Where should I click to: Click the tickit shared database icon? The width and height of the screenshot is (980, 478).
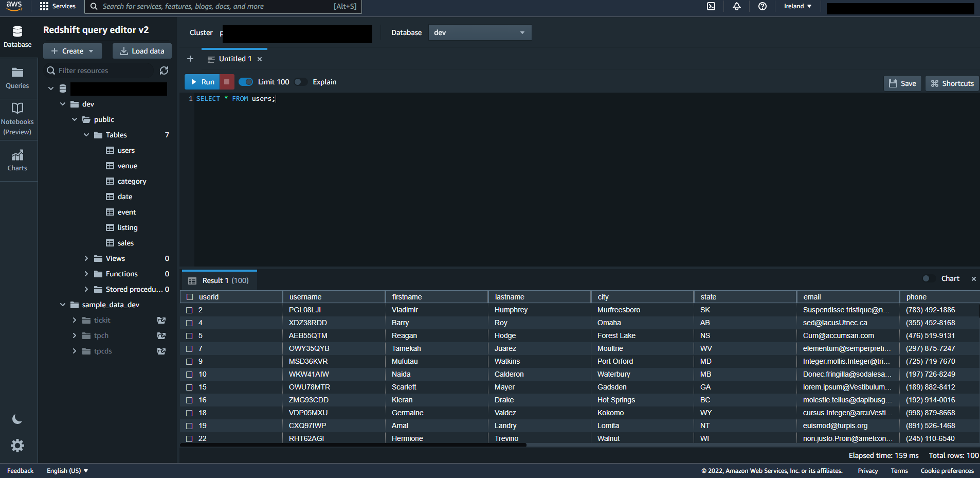click(161, 320)
